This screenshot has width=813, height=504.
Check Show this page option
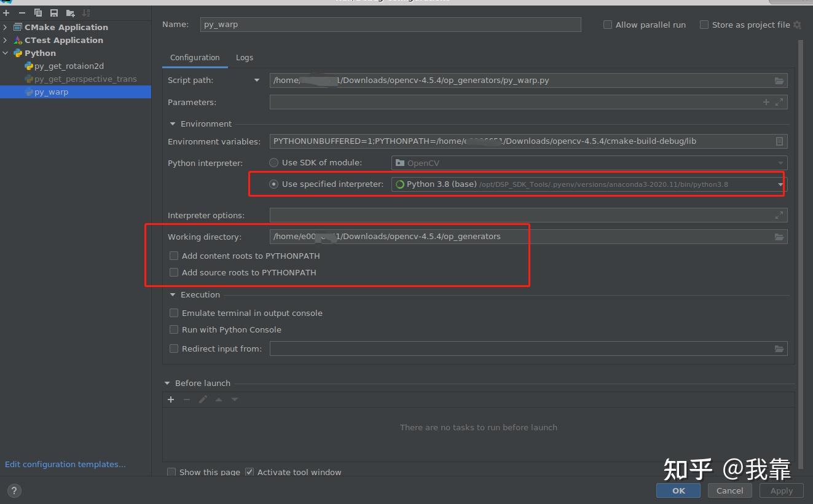point(171,472)
